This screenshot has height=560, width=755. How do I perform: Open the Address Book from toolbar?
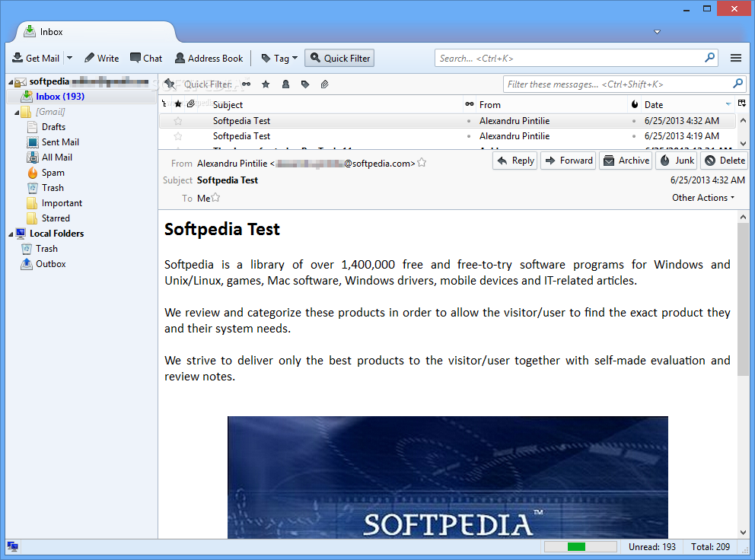click(209, 59)
